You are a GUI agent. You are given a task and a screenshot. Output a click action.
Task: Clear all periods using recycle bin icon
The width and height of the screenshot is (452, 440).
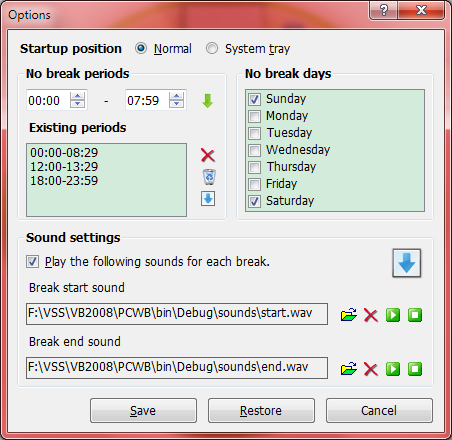[209, 177]
